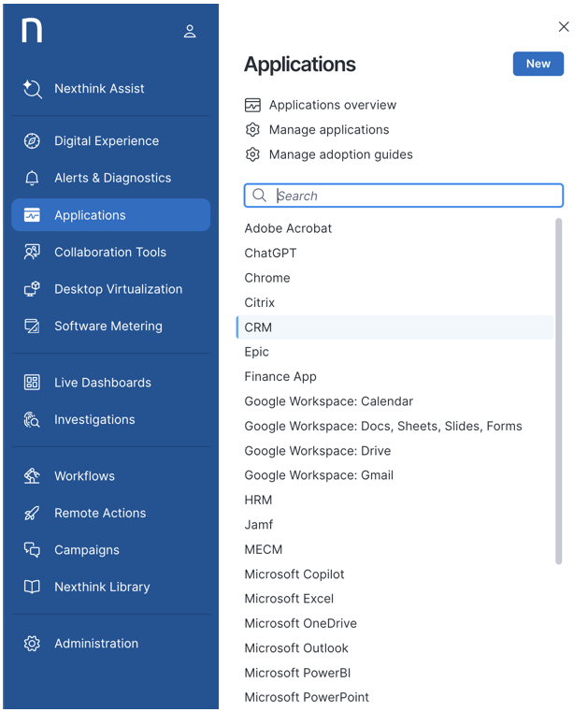Click the Manage adoption guides link
The image size is (588, 712).
340,154
